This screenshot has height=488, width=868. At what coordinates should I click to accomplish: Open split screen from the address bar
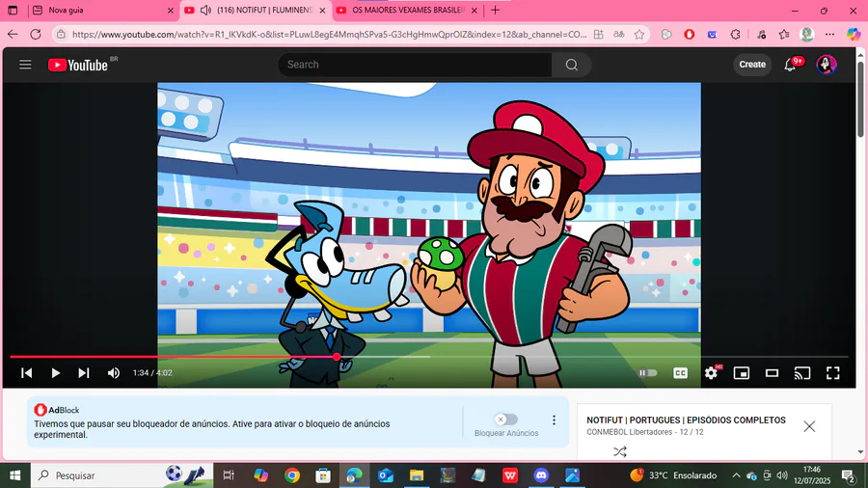click(x=598, y=35)
